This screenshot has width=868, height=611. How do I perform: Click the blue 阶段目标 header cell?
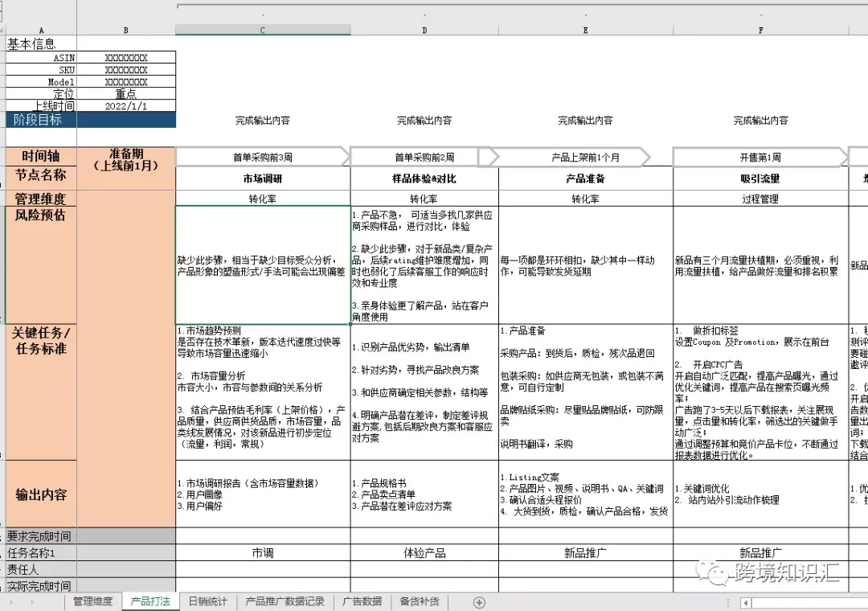click(41, 120)
